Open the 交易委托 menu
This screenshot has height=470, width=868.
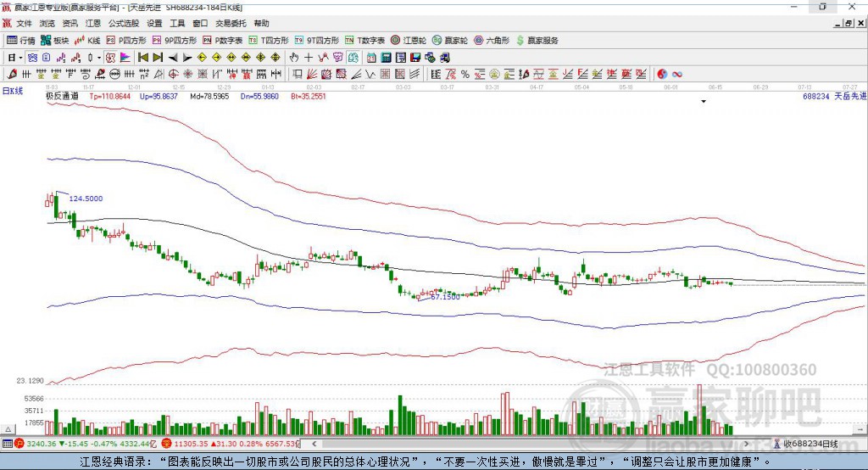point(231,23)
